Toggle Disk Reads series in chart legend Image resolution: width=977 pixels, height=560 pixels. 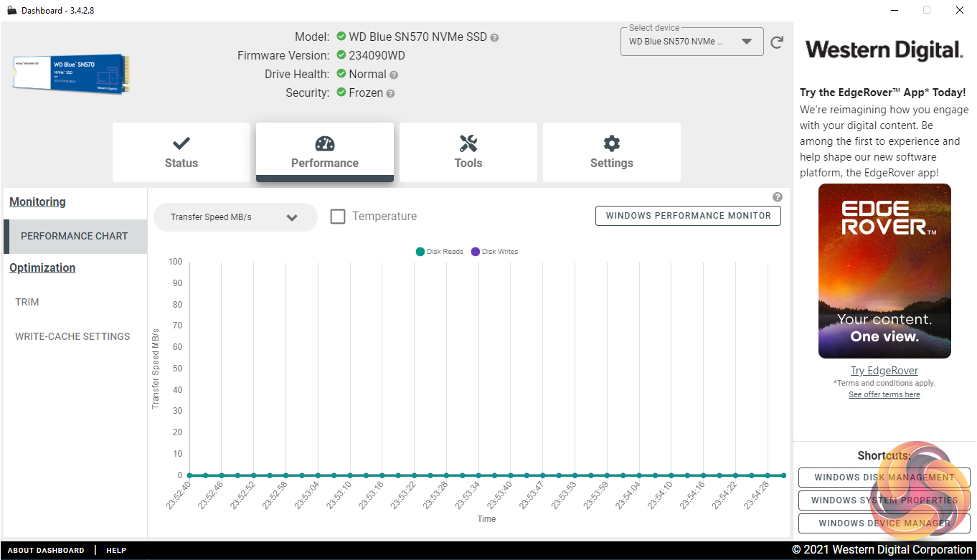(440, 252)
